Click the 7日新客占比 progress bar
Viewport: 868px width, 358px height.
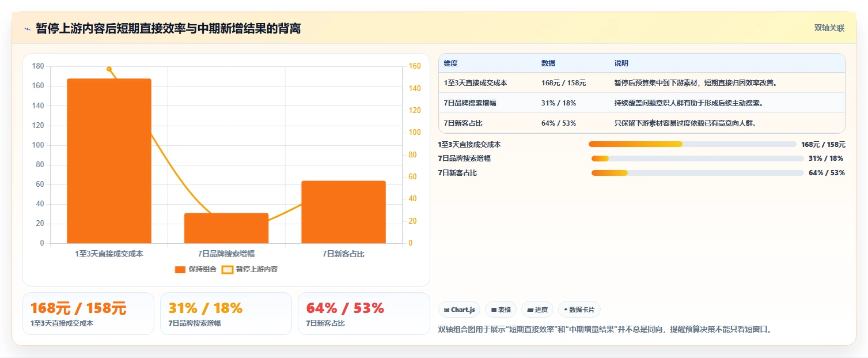[x=698, y=173]
